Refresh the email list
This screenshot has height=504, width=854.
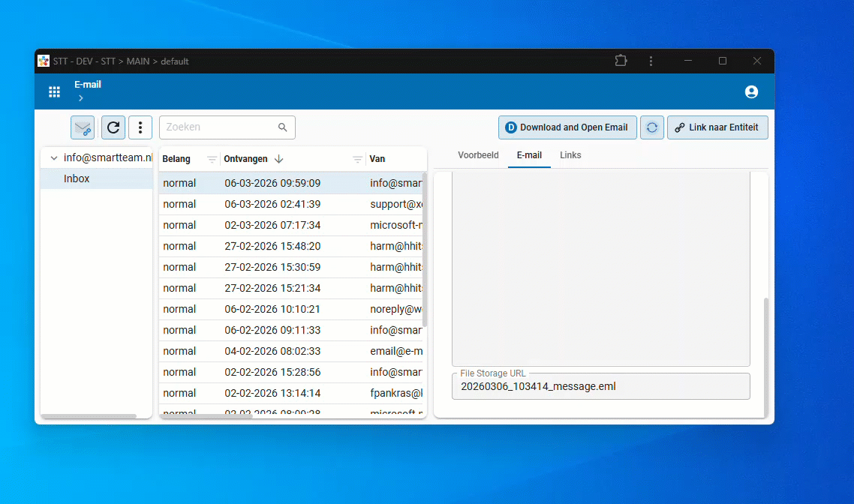113,127
